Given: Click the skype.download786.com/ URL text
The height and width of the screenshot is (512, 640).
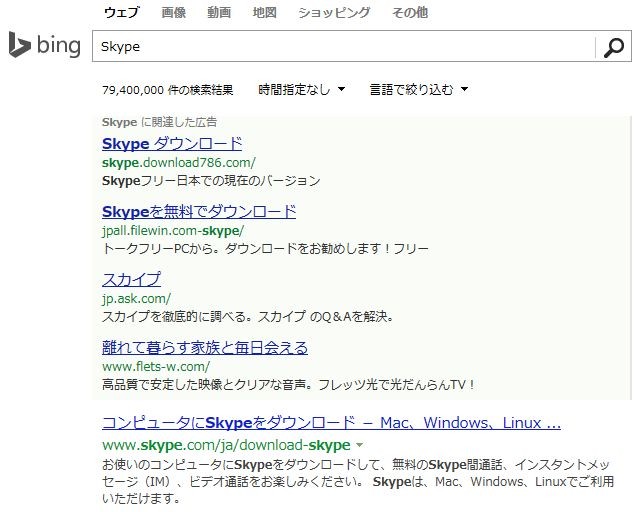Looking at the screenshot, I should (x=179, y=163).
